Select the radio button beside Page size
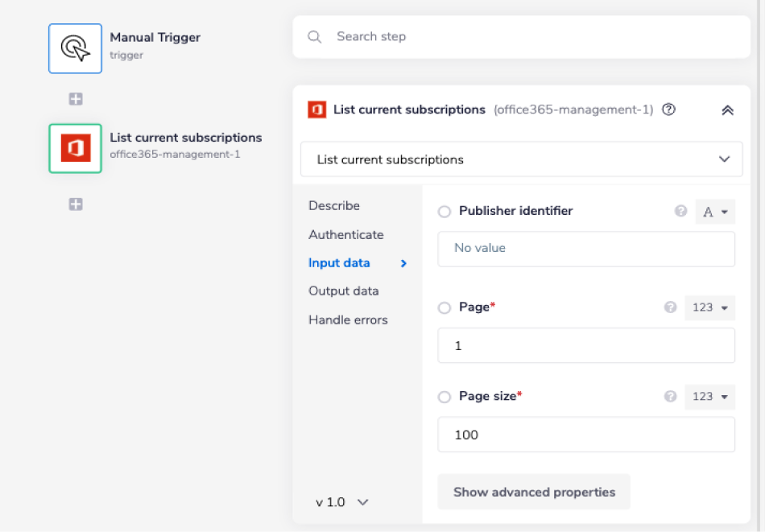The height and width of the screenshot is (532, 765). [x=445, y=396]
